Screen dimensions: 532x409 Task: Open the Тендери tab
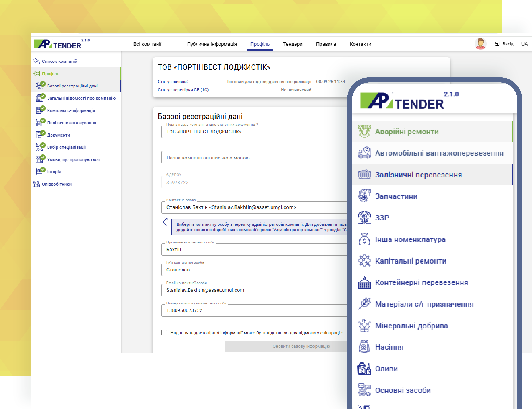(x=293, y=44)
